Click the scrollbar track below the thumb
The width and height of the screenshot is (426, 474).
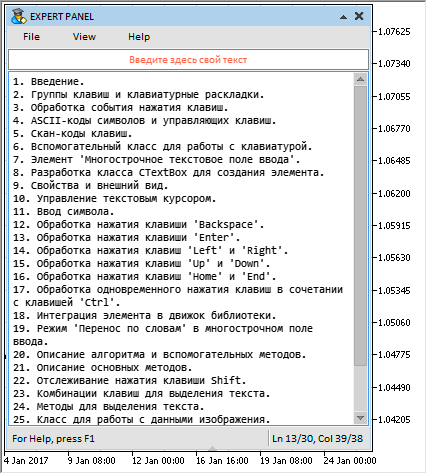(x=360, y=389)
